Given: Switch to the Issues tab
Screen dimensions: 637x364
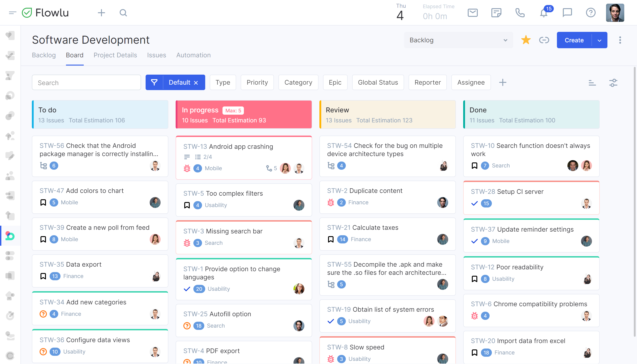Looking at the screenshot, I should point(157,55).
